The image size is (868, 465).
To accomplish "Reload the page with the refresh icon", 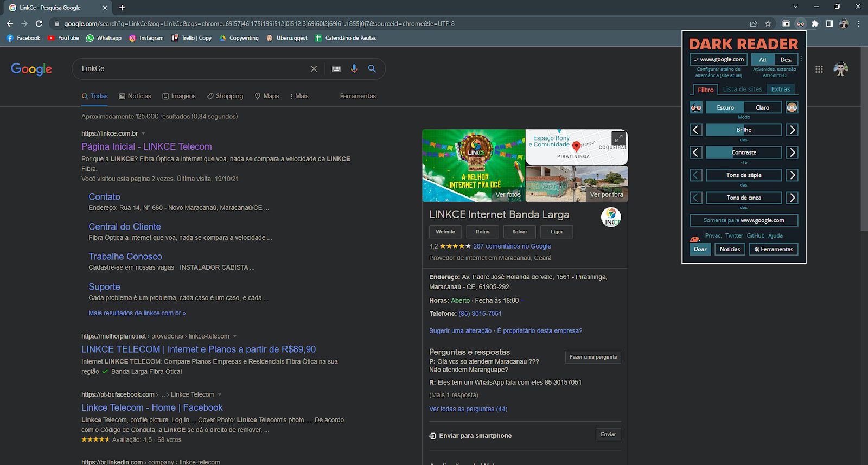I will click(x=39, y=23).
